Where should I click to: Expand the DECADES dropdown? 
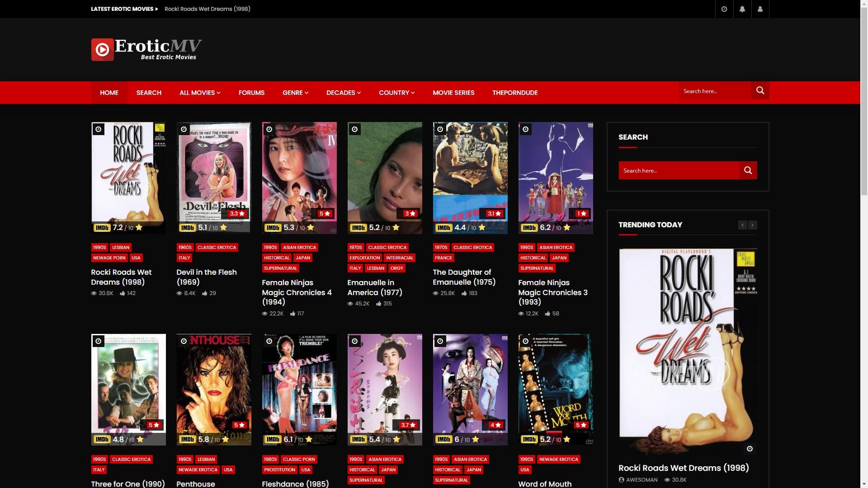(343, 93)
